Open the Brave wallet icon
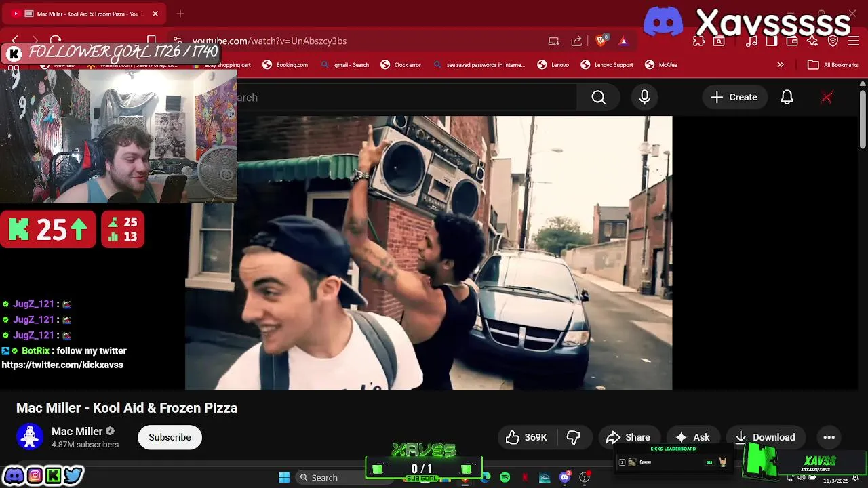This screenshot has width=868, height=488. [x=792, y=41]
